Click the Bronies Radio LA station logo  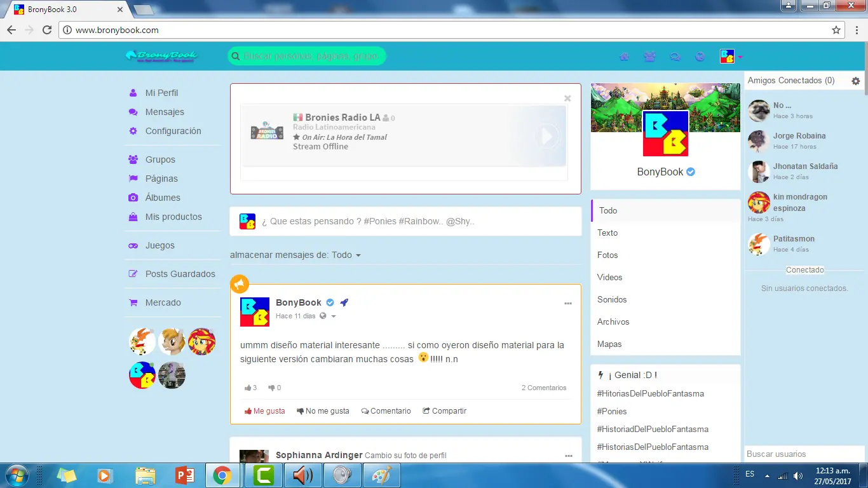[x=267, y=132]
